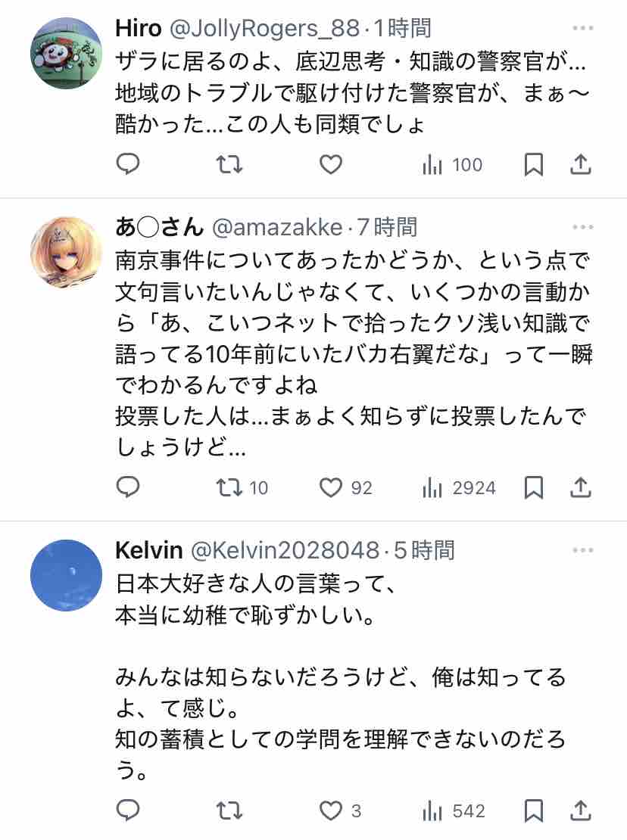This screenshot has width=627, height=840.
Task: Open more options for Hiro's tweet
Action: [583, 28]
